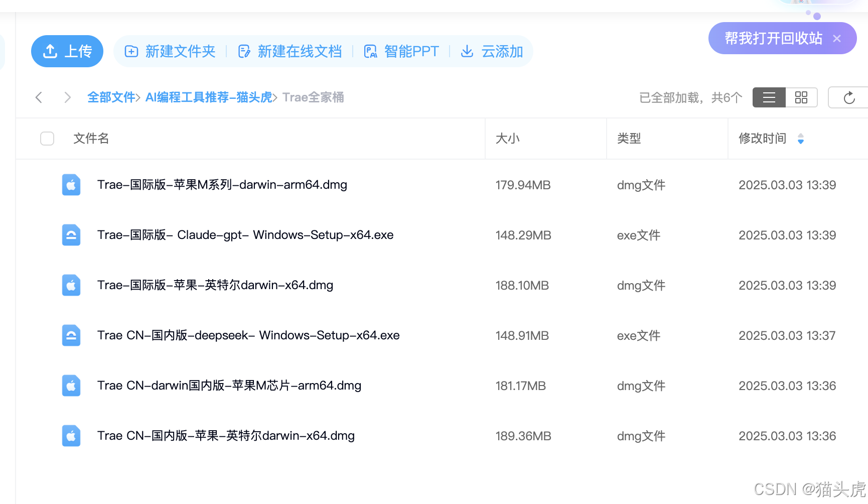Click the Apple icon for Trae CN-国内版-苹果-英特尔 dmg

click(x=71, y=436)
